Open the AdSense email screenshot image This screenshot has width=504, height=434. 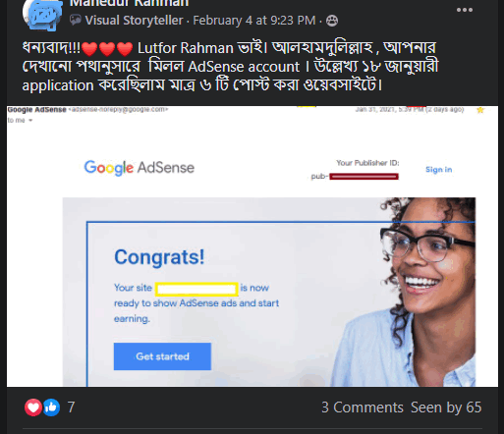(x=252, y=246)
